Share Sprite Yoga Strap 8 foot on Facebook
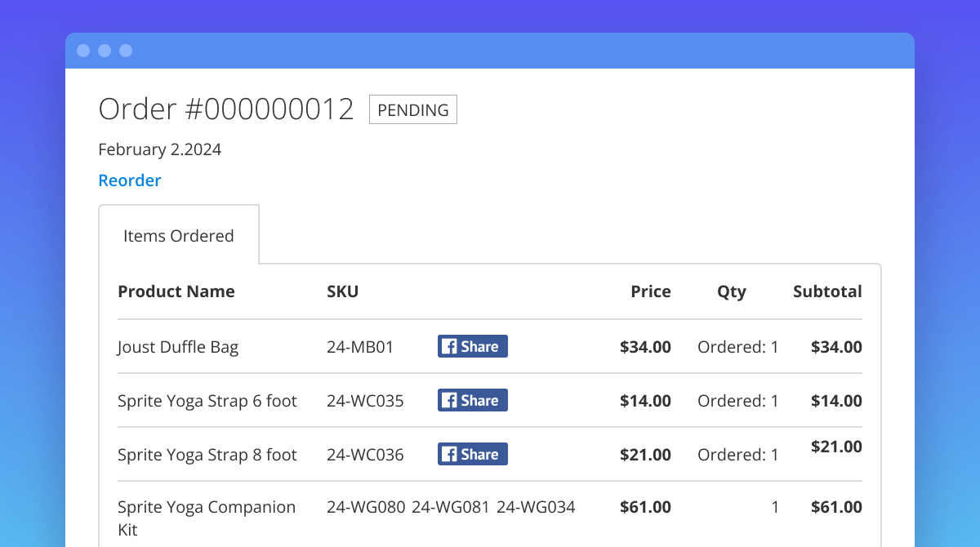This screenshot has width=980, height=547. point(472,454)
